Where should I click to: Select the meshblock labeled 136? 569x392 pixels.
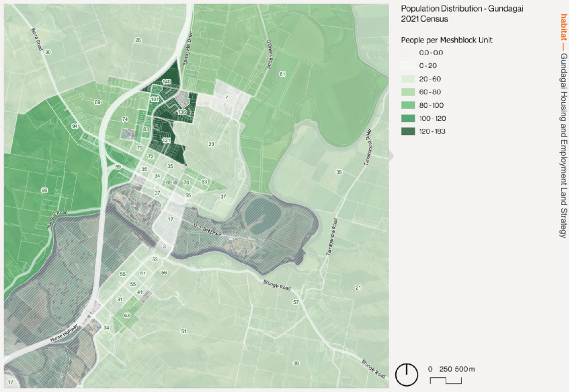pos(182,112)
